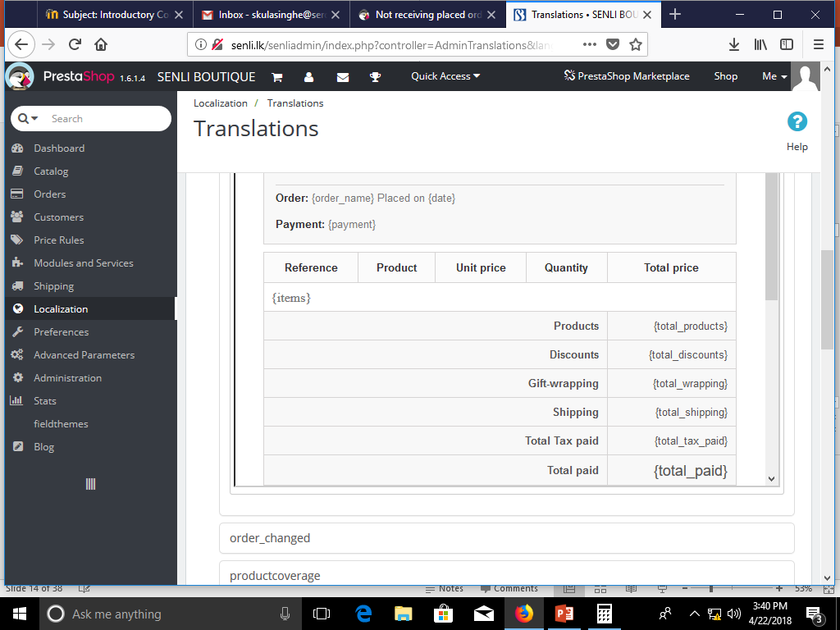Click Cortana Ask me anything box
The height and width of the screenshot is (630, 840).
click(x=171, y=614)
